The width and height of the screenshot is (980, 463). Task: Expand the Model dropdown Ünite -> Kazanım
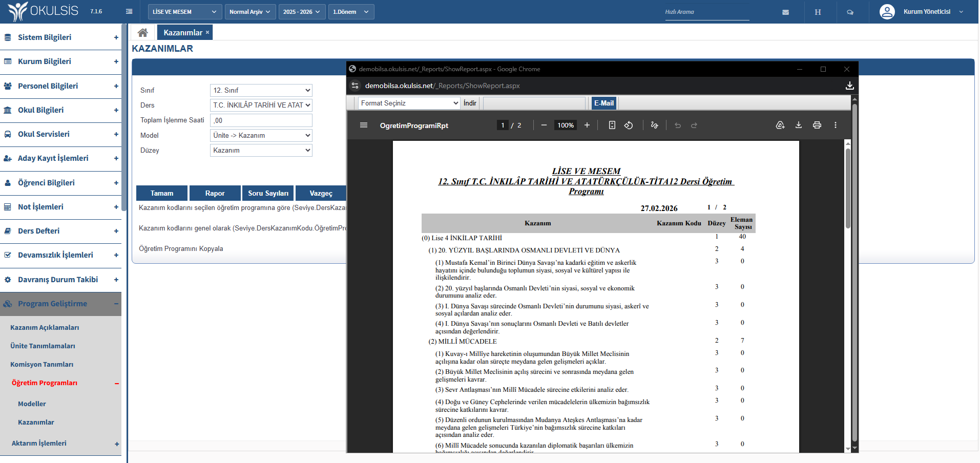pos(261,136)
